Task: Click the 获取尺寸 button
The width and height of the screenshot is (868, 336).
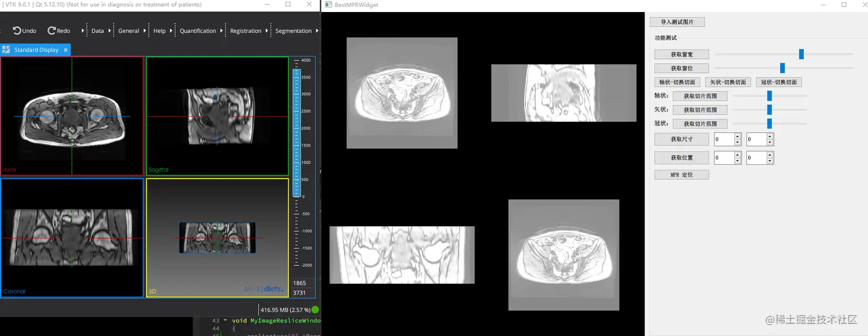Action: click(x=681, y=139)
